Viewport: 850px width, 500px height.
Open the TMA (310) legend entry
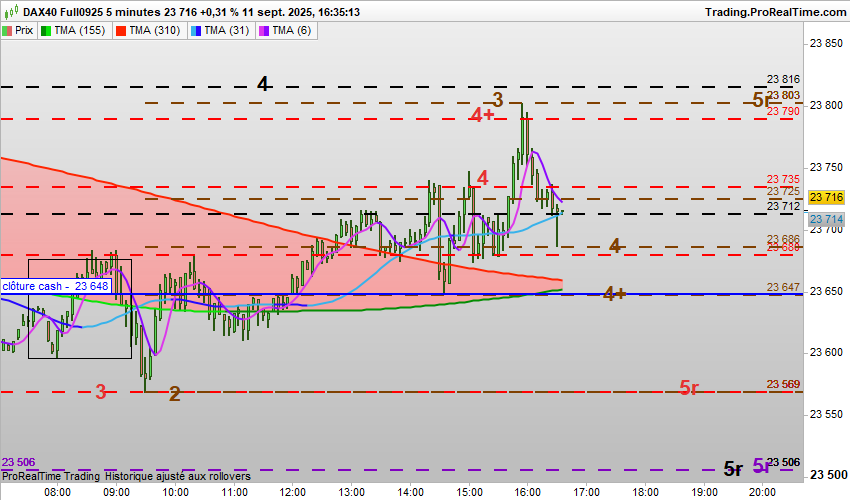150,30
